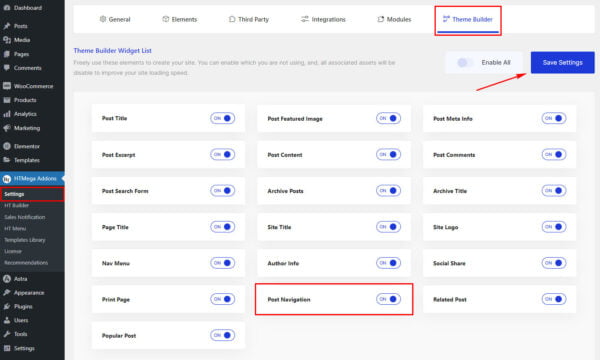Click the Theme Builder tab icon

(x=446, y=19)
